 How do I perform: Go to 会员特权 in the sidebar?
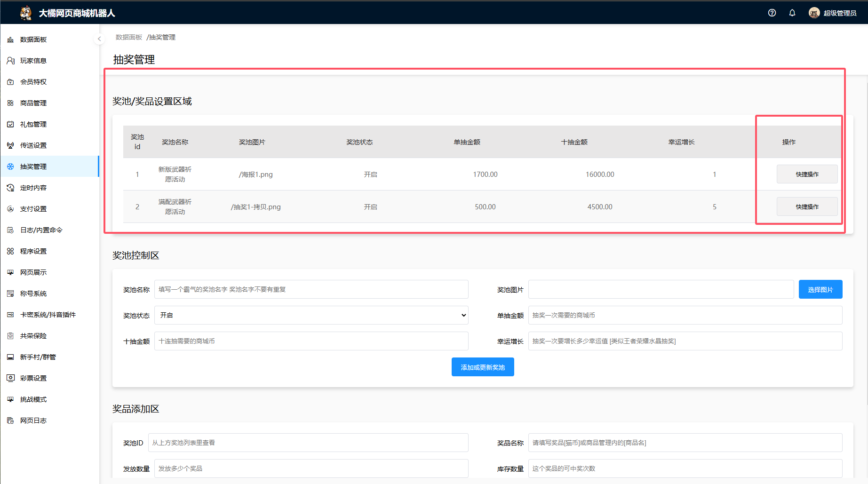33,82
